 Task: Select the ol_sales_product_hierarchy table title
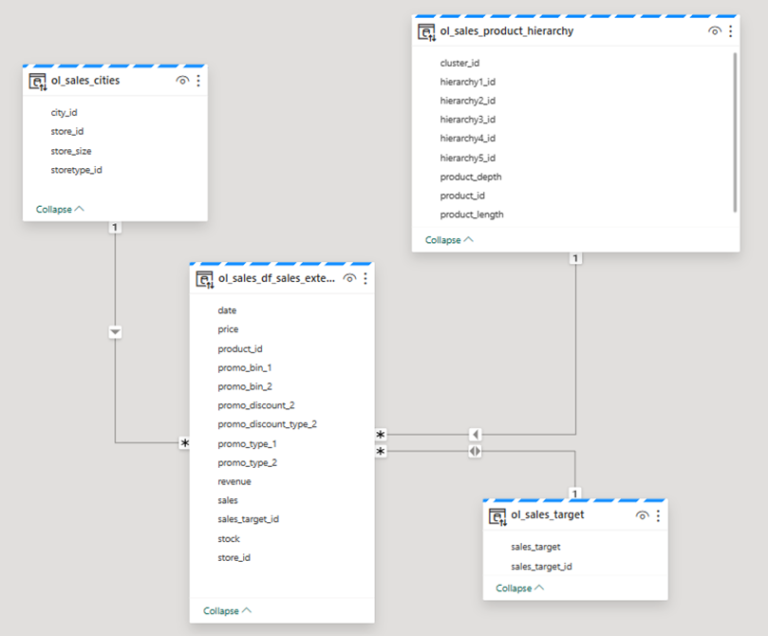coord(506,31)
